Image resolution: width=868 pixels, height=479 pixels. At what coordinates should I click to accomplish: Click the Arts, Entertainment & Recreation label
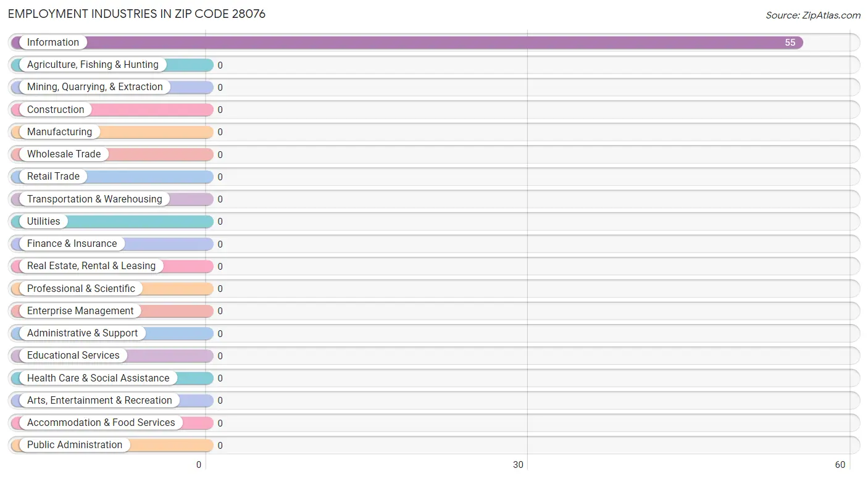click(99, 401)
